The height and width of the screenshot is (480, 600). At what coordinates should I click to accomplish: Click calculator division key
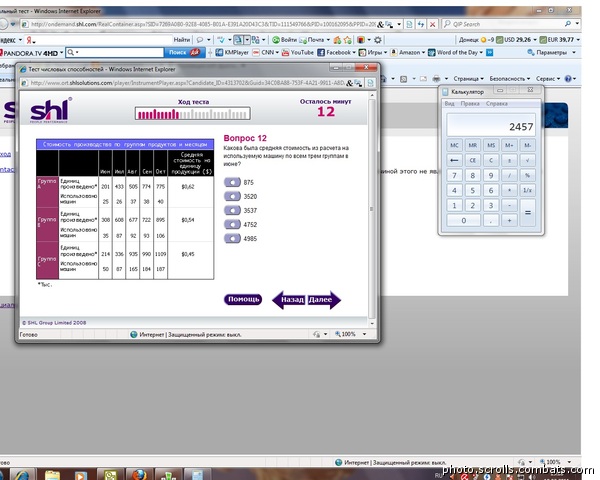point(509,175)
